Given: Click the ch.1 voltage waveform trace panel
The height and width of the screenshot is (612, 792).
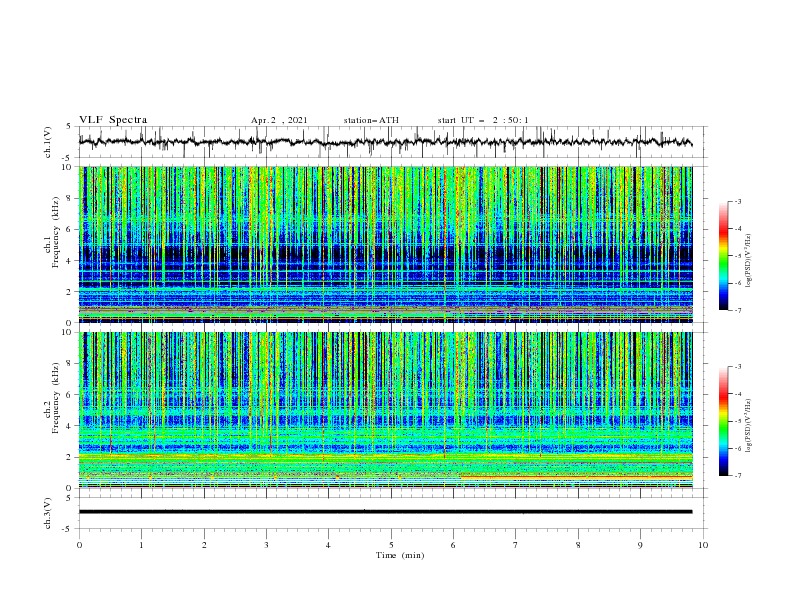Looking at the screenshot, I should (x=393, y=142).
